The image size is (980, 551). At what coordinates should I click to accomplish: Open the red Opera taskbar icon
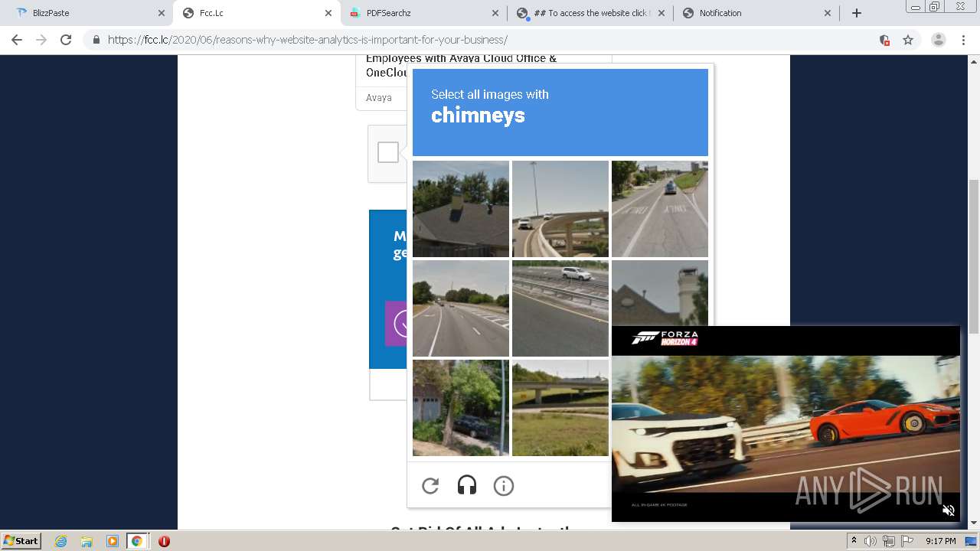[164, 541]
